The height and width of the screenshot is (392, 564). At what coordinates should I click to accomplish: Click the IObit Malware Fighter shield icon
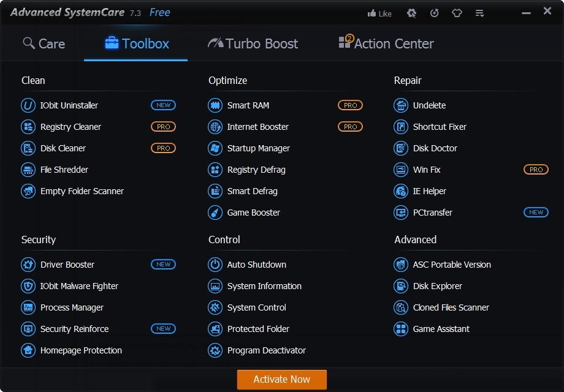pyautogui.click(x=28, y=286)
